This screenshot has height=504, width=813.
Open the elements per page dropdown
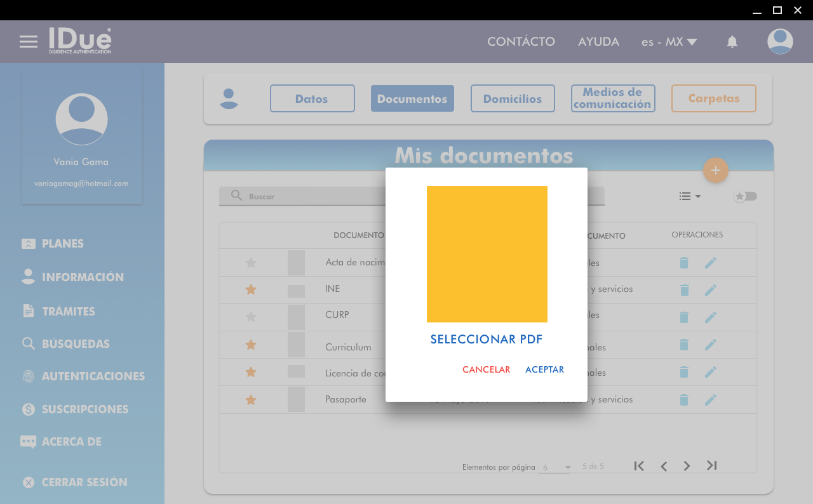coord(556,467)
